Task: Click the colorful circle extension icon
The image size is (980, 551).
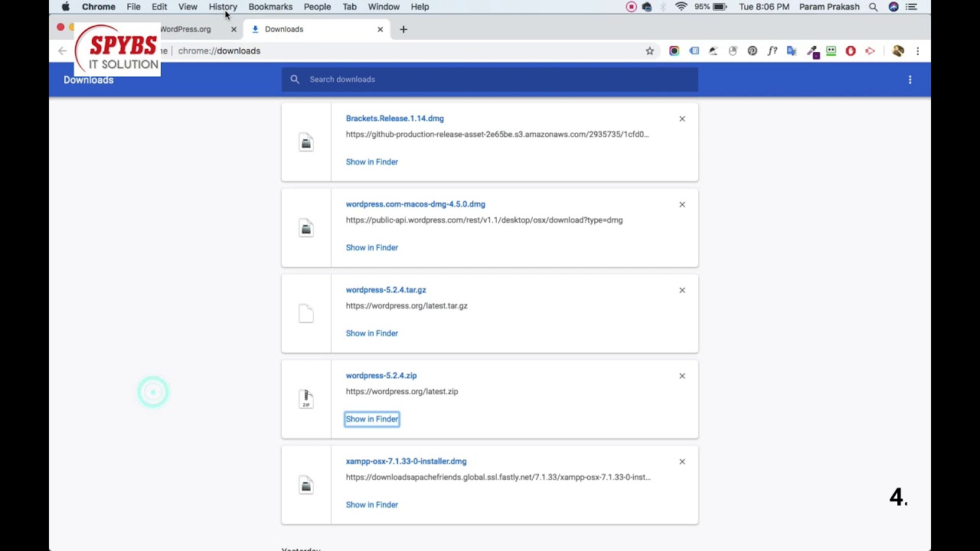Action: click(x=674, y=51)
